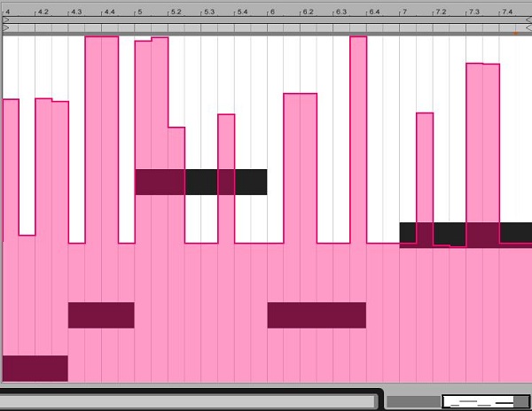Click the ruler at position 4.2
The width and height of the screenshot is (532, 411).
[42, 12]
